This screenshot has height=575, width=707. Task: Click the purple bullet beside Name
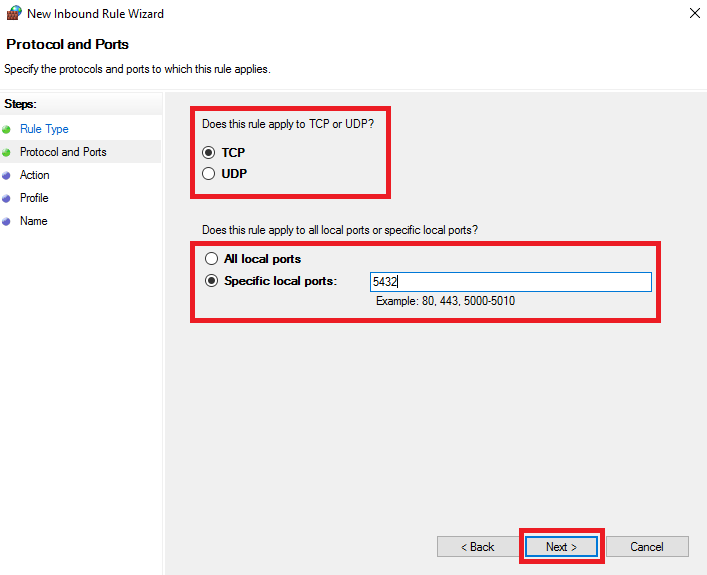(6, 221)
